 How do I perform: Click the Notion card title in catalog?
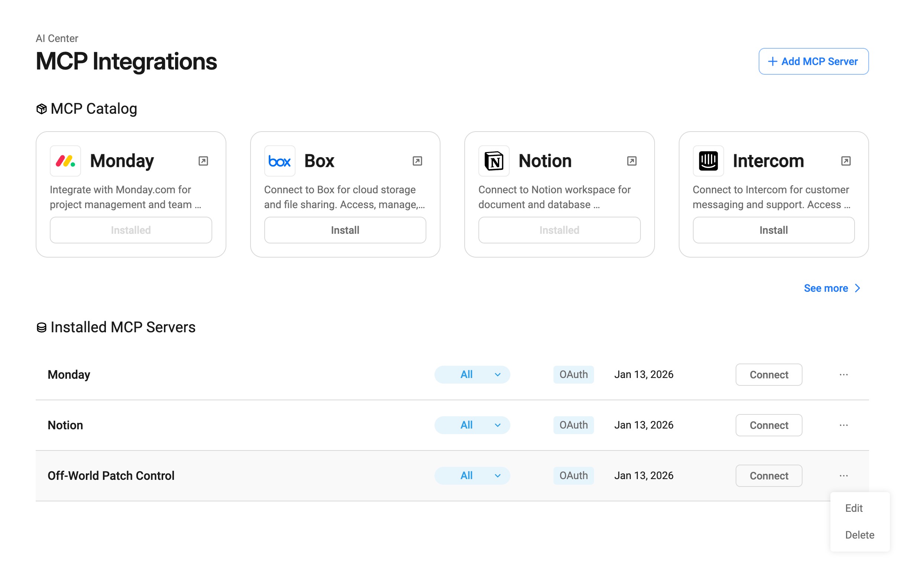tap(545, 161)
